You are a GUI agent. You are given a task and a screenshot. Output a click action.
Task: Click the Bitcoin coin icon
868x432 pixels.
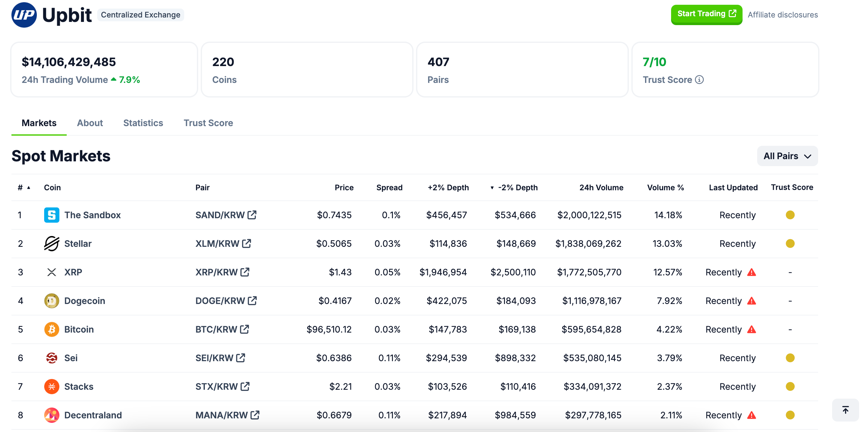(51, 330)
